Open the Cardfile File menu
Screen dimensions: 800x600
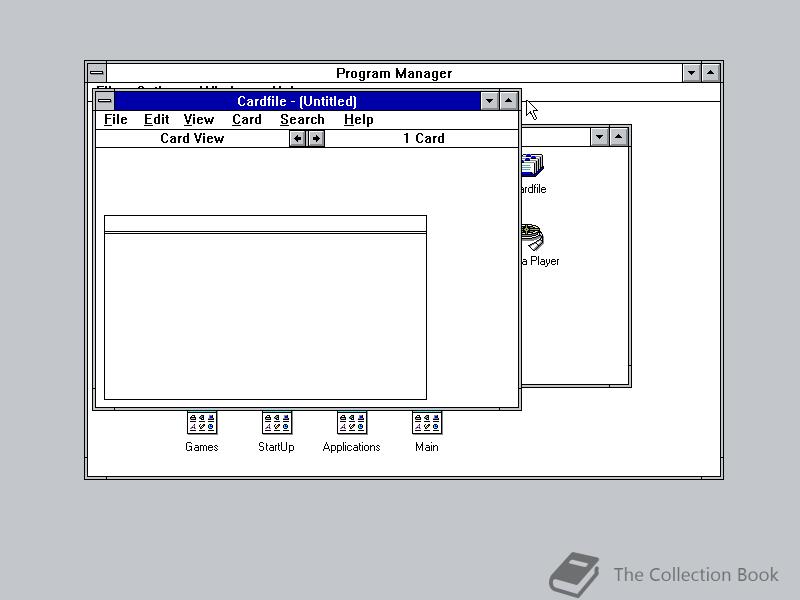(x=115, y=119)
